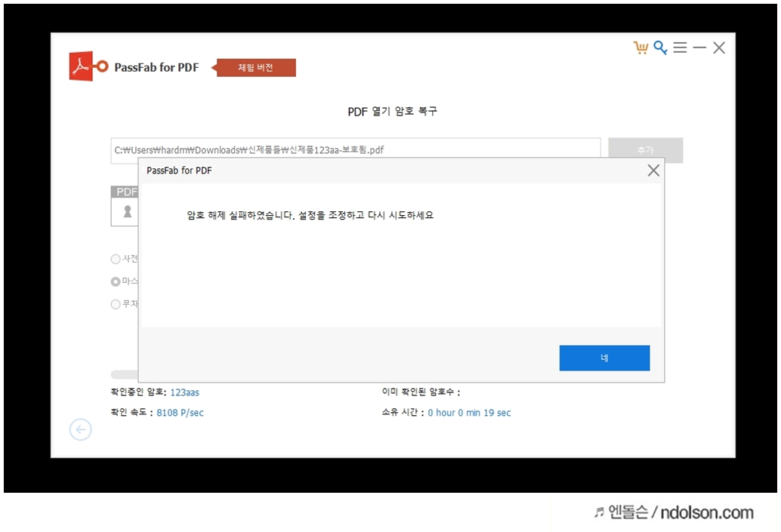Click the 이미 확인된 암호수 label
Viewport: 781px width, 532px height.
pos(421,392)
